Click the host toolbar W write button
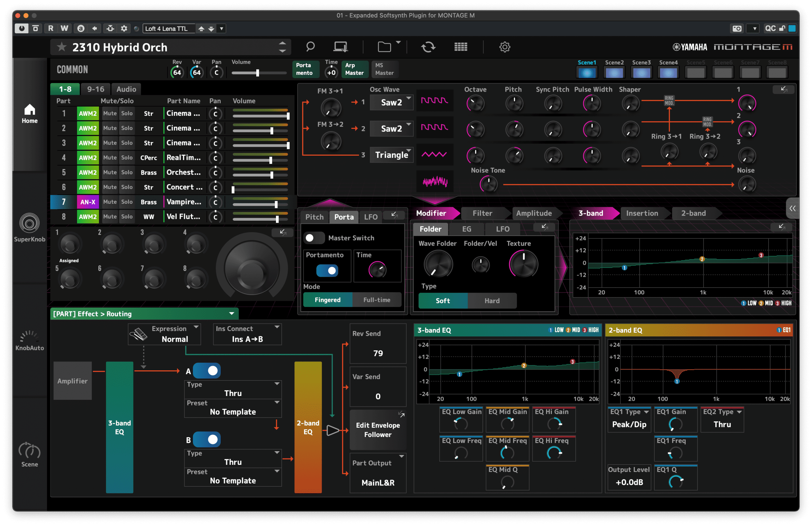 (64, 28)
